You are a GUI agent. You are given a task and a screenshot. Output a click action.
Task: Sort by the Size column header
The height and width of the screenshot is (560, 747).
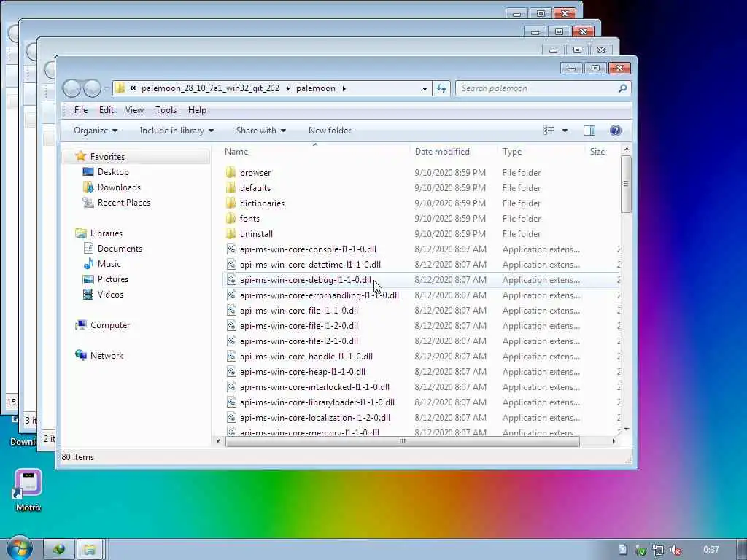tap(602, 152)
